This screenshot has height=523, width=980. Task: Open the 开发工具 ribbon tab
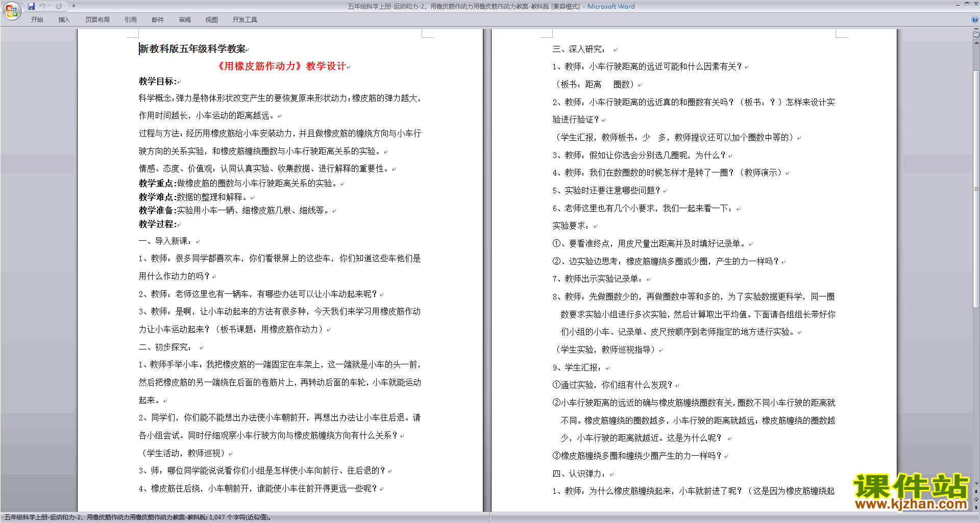pos(245,20)
